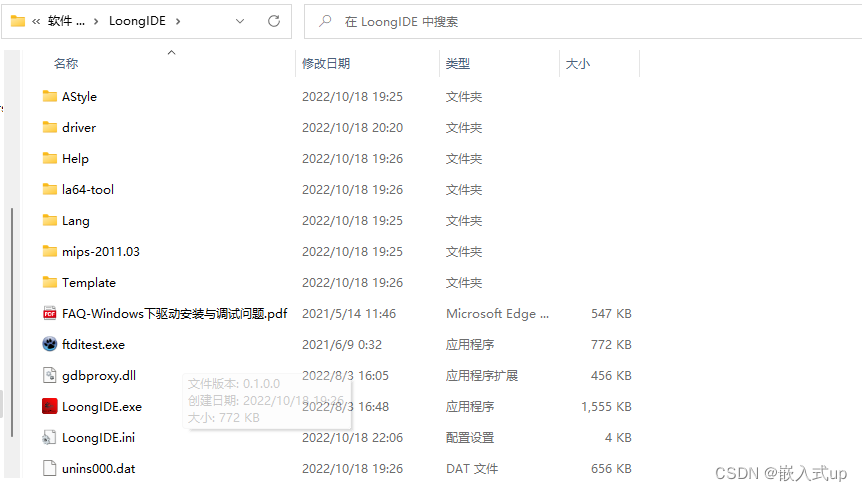Click the 1,555 KB size cell

(x=606, y=407)
